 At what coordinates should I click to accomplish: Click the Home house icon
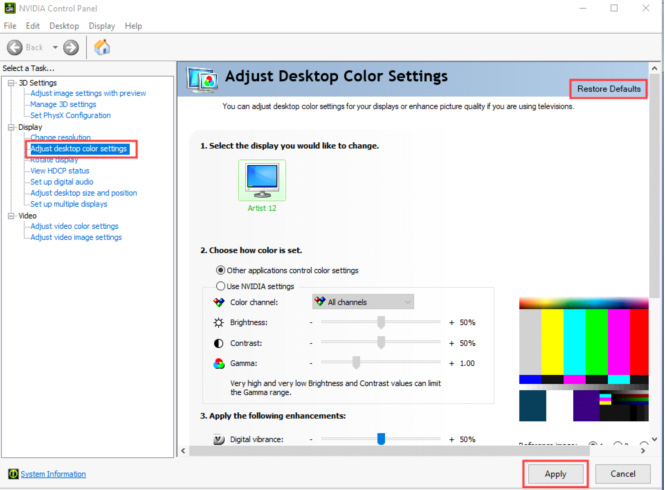[102, 47]
